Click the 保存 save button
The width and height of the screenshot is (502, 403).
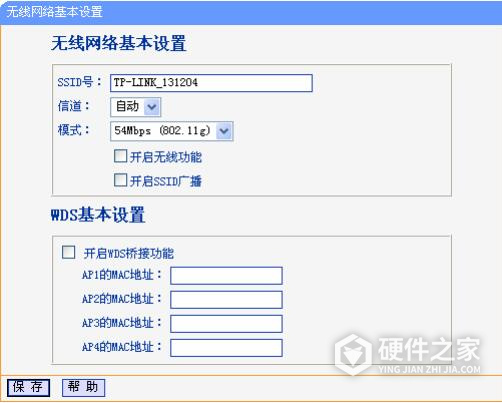[28, 388]
